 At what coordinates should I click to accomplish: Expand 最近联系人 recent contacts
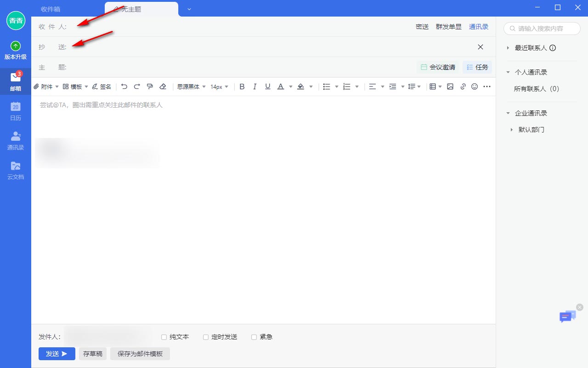pos(508,48)
